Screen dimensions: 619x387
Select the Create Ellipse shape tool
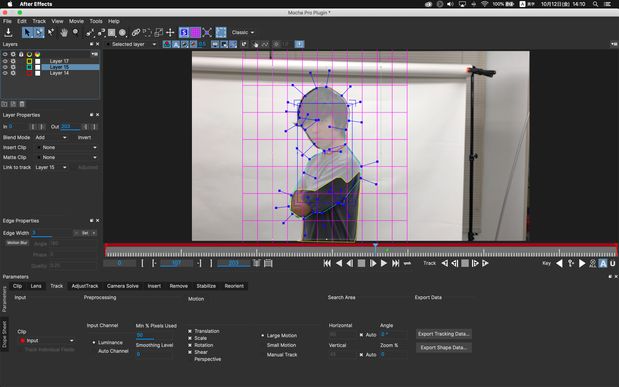pos(122,32)
